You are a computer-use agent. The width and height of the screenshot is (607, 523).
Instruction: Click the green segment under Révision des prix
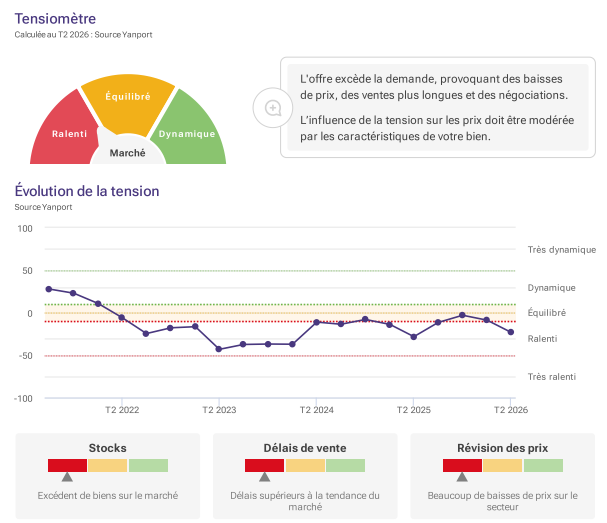(543, 465)
